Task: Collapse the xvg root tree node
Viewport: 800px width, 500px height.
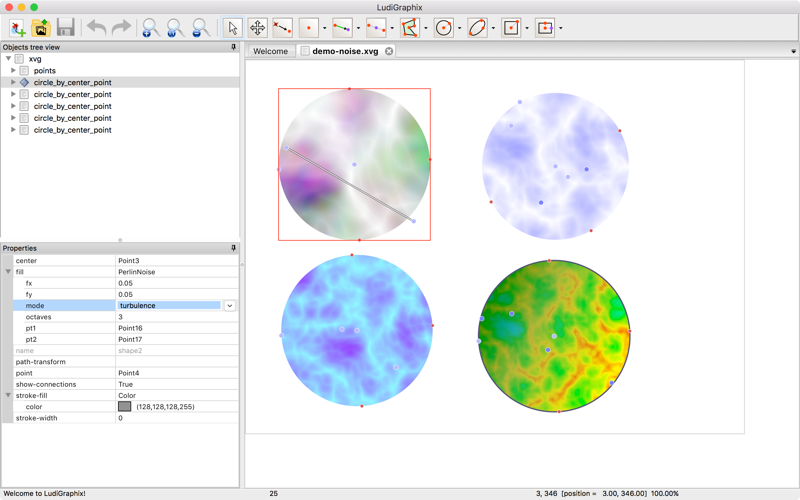Action: pos(9,59)
